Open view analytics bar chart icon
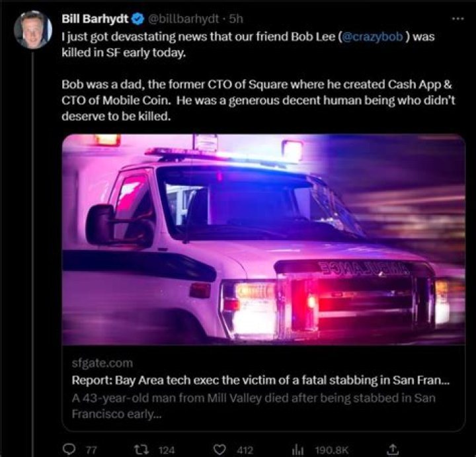 coord(297,449)
